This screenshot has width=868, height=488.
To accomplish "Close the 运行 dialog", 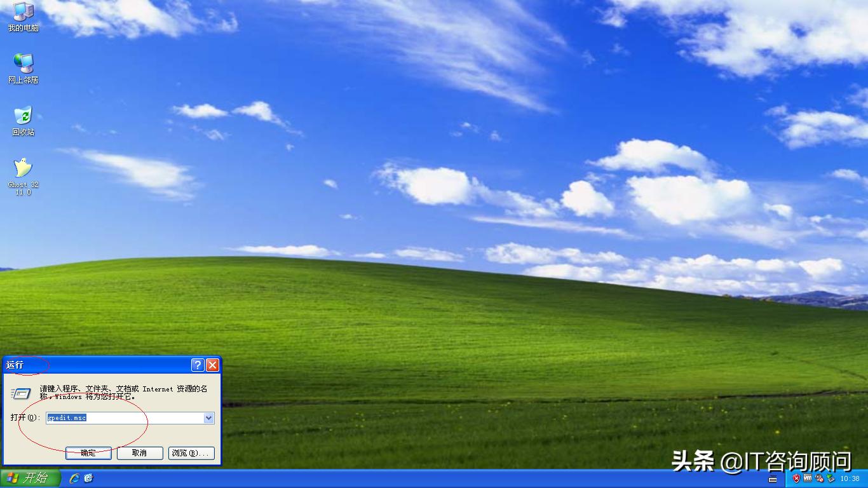I will [212, 365].
